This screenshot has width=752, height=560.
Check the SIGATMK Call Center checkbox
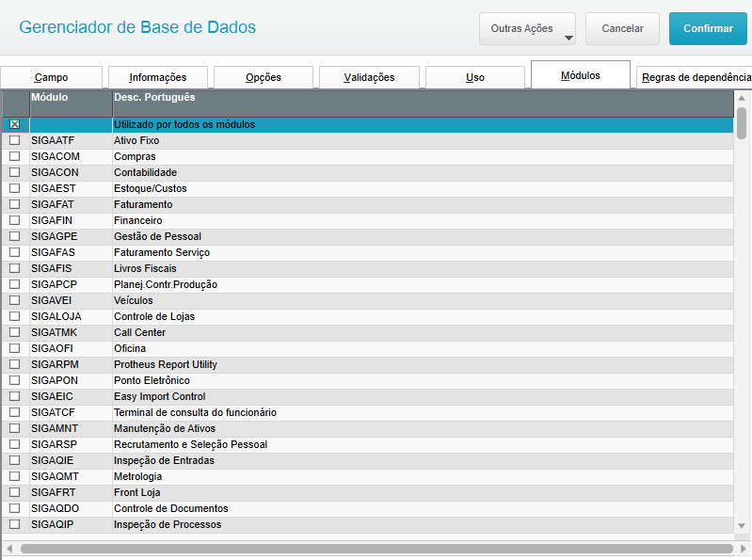click(15, 332)
